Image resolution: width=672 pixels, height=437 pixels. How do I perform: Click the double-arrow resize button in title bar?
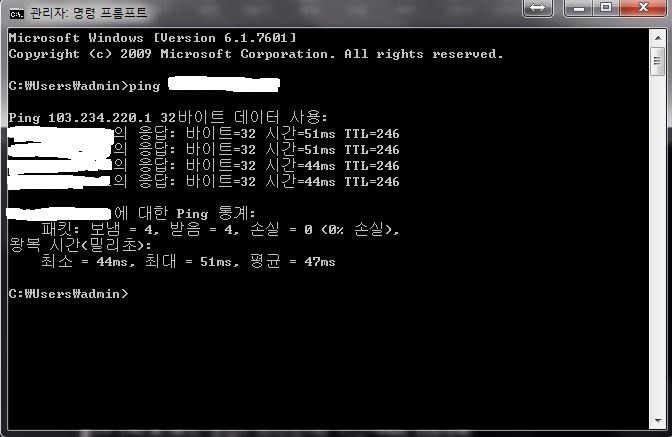[537, 8]
